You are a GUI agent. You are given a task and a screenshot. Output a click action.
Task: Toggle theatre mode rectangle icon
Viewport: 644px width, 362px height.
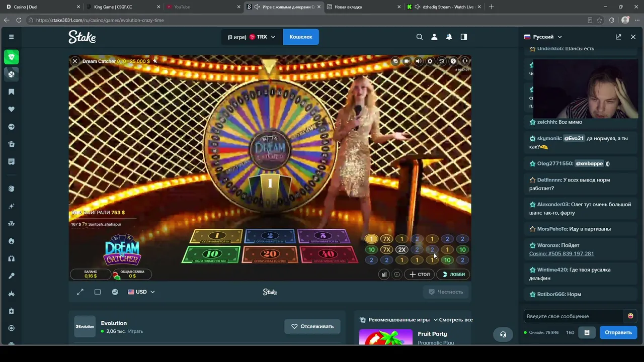(98, 292)
